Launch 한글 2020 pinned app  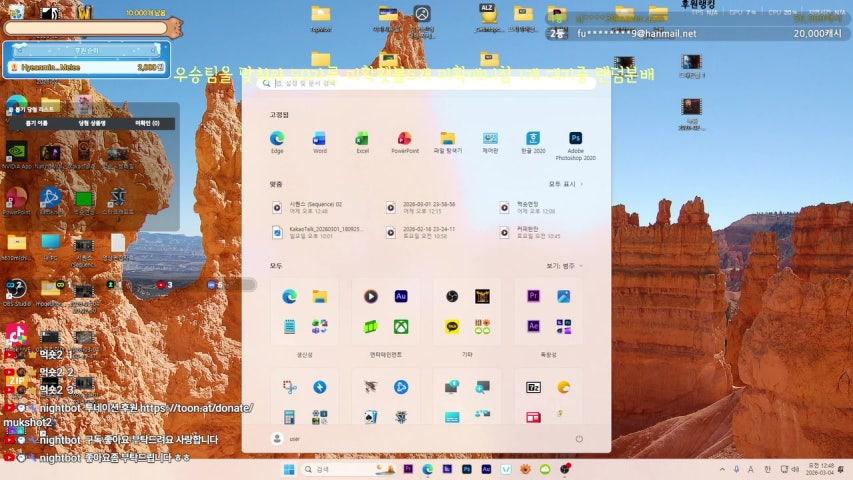[x=533, y=142]
